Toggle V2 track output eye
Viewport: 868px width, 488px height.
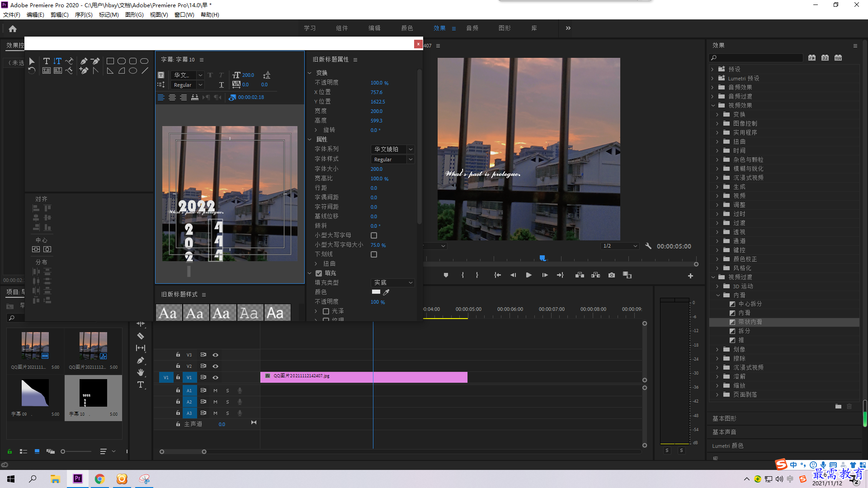216,366
